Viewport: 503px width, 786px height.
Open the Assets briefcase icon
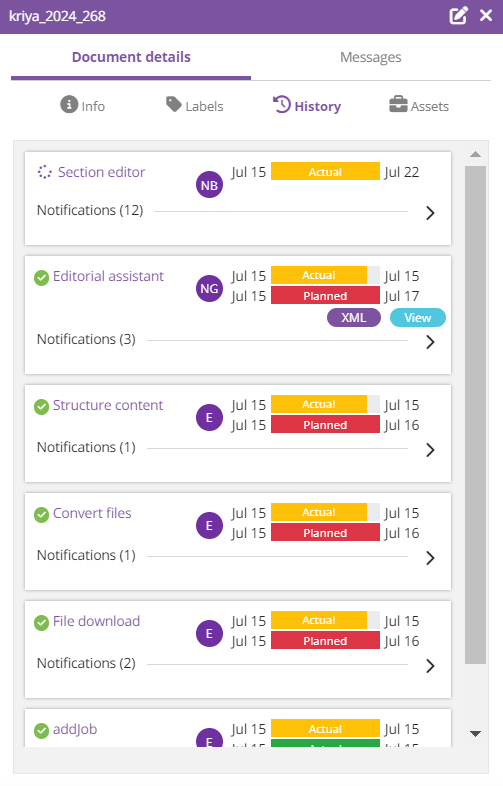tap(398, 104)
